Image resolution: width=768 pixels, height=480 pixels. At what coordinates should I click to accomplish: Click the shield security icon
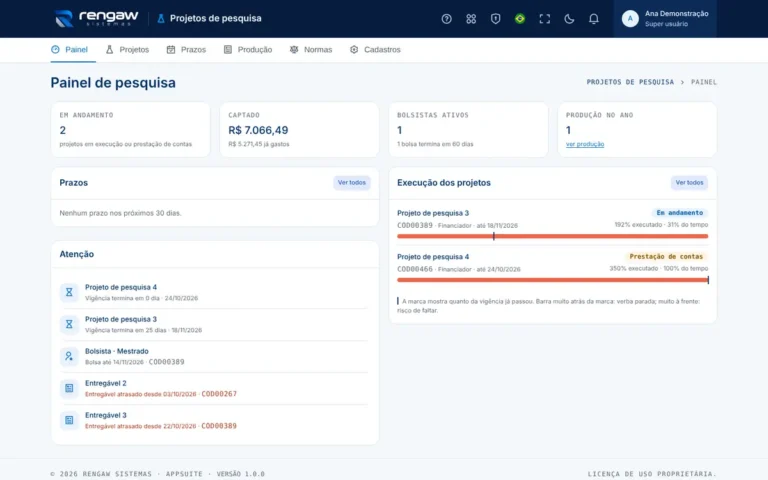(x=495, y=19)
